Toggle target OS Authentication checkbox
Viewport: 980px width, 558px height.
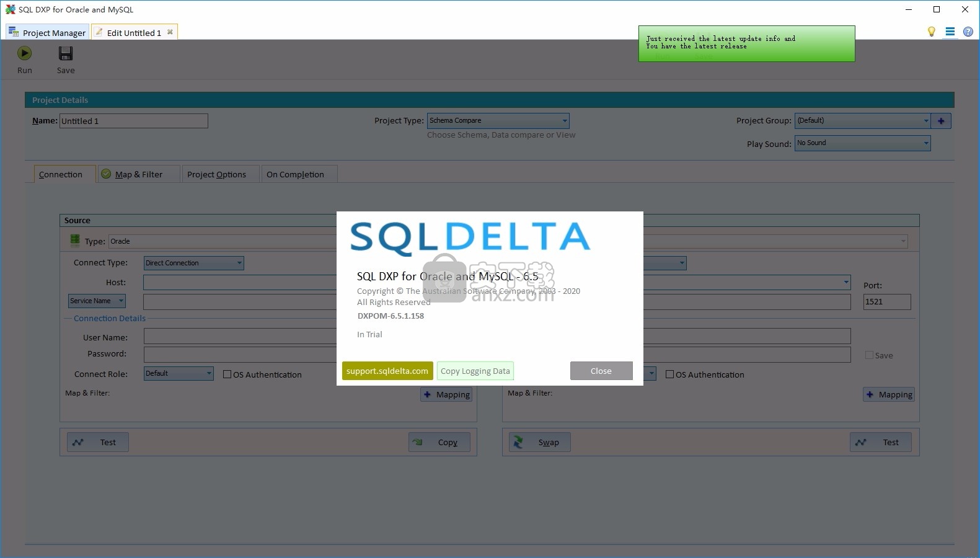[x=669, y=374]
